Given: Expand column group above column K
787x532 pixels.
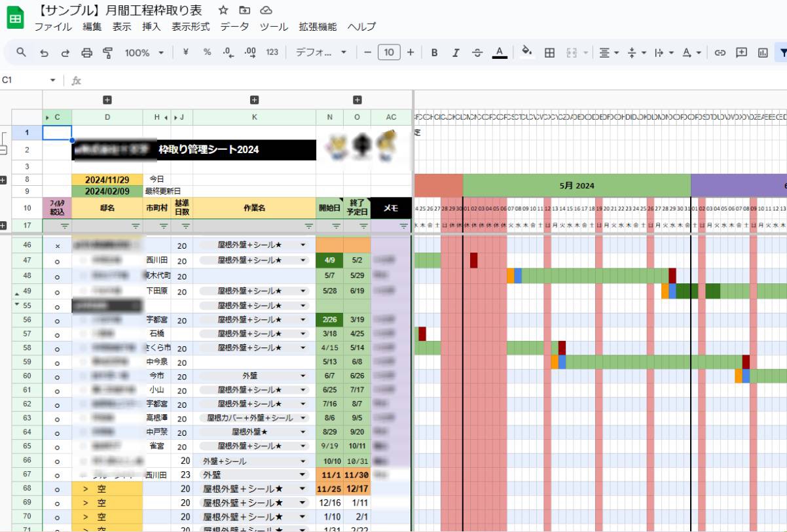Looking at the screenshot, I should (x=255, y=100).
